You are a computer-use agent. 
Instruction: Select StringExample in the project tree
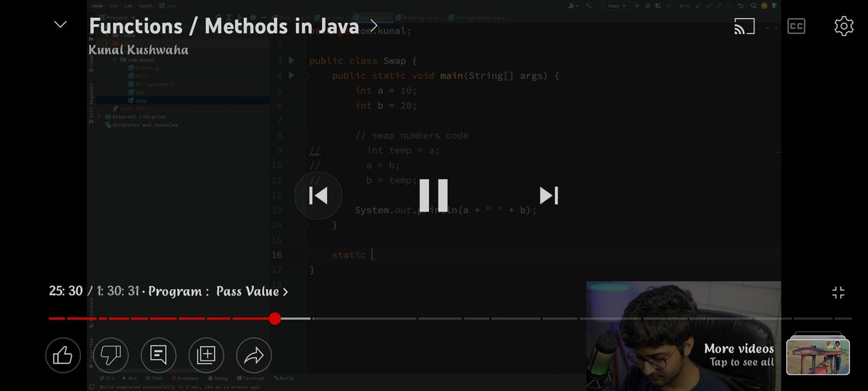click(150, 84)
